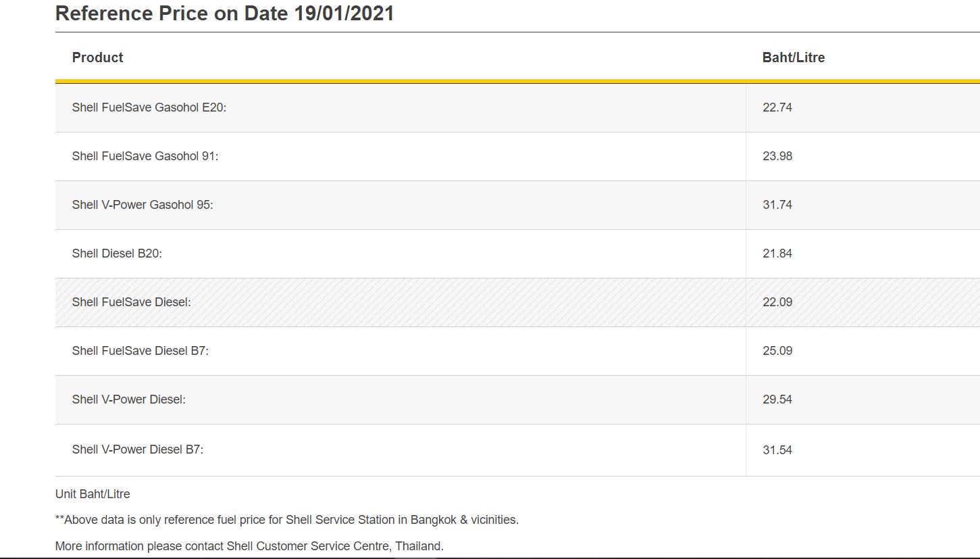
Task: Click the 21.84 price cell
Action: point(777,253)
